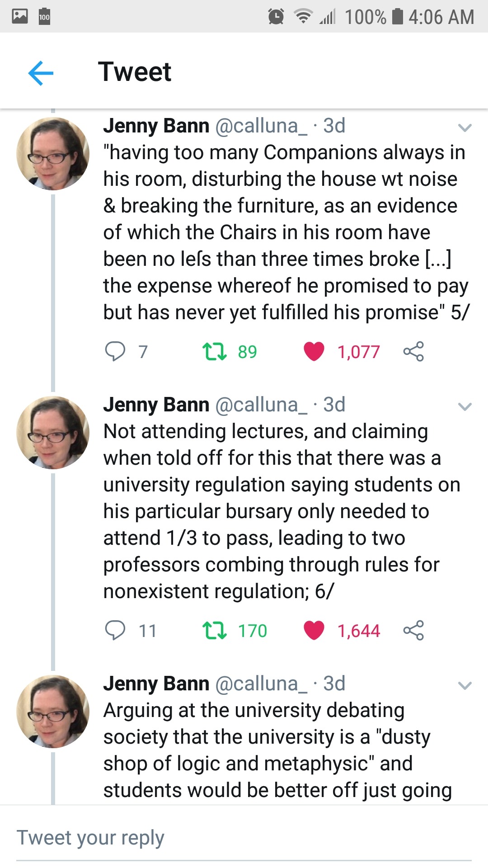Tap the back arrow in Tweet header

point(41,73)
